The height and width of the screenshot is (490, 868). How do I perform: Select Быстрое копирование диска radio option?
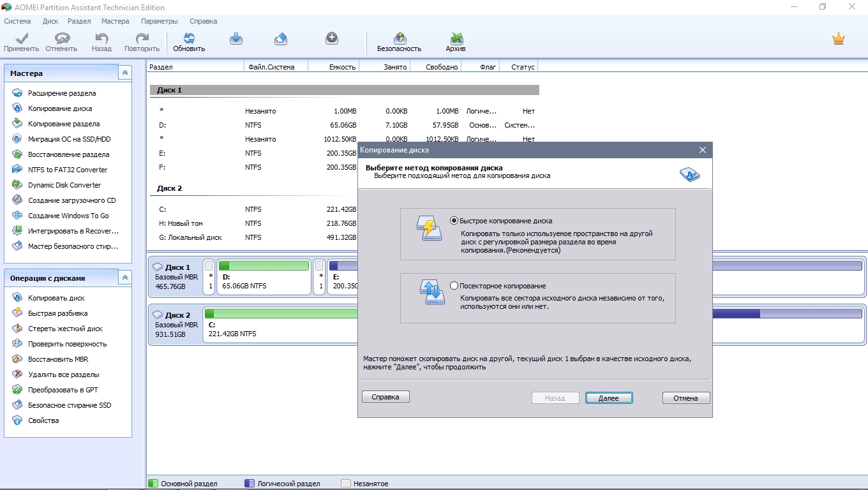[454, 221]
